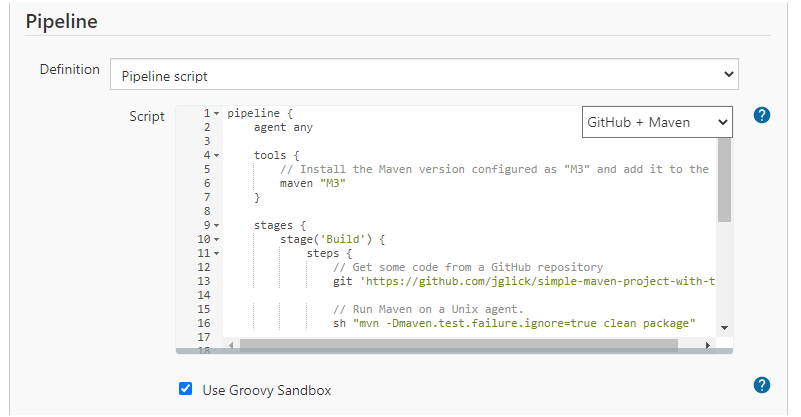
Task: Click the scroll down arrow in the editor
Action: point(724,328)
